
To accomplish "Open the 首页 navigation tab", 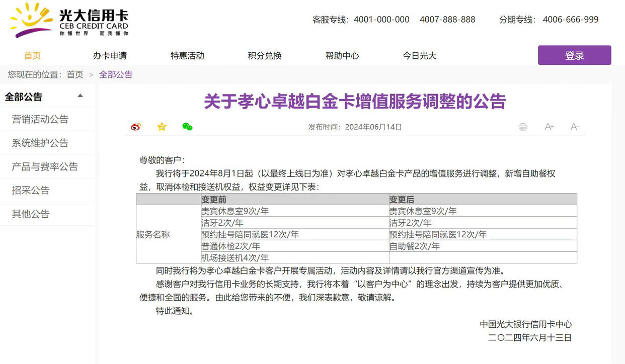I will tap(33, 56).
